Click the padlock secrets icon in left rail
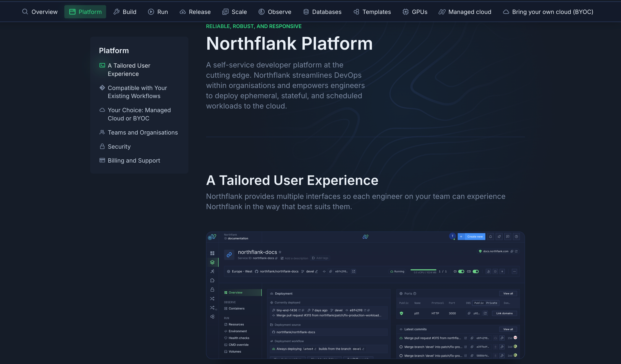 [x=212, y=289]
